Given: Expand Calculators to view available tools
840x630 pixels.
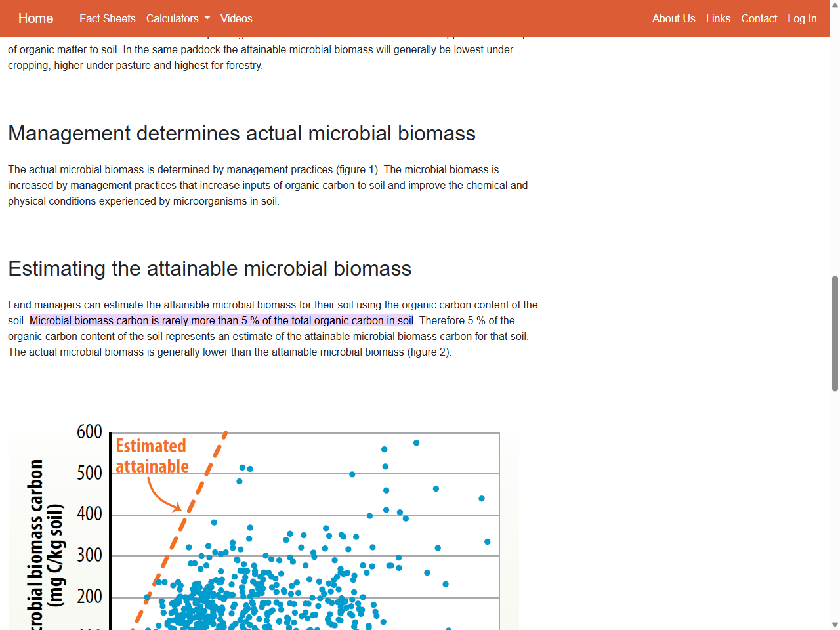Looking at the screenshot, I should (178, 18).
